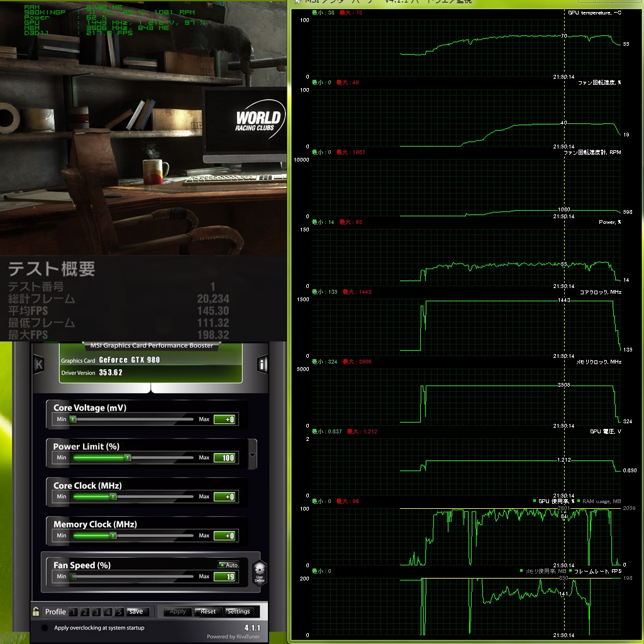Select profile slot 4
The width and height of the screenshot is (644, 644).
108,612
